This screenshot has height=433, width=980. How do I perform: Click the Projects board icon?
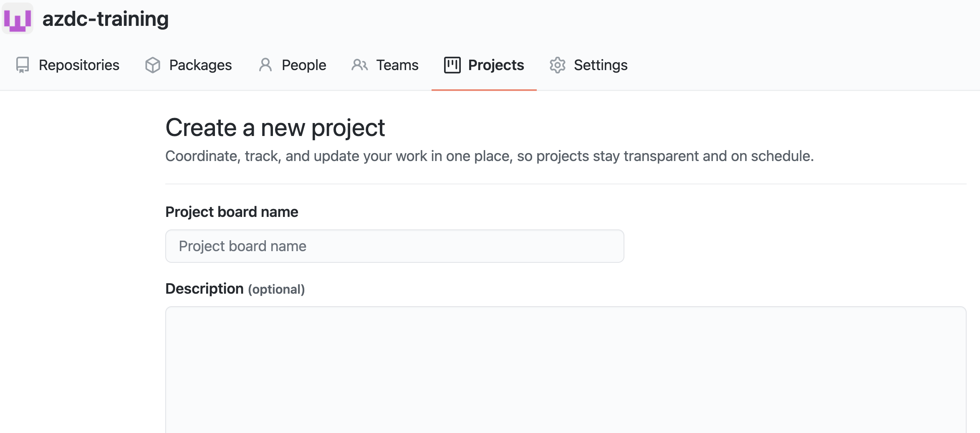point(453,65)
